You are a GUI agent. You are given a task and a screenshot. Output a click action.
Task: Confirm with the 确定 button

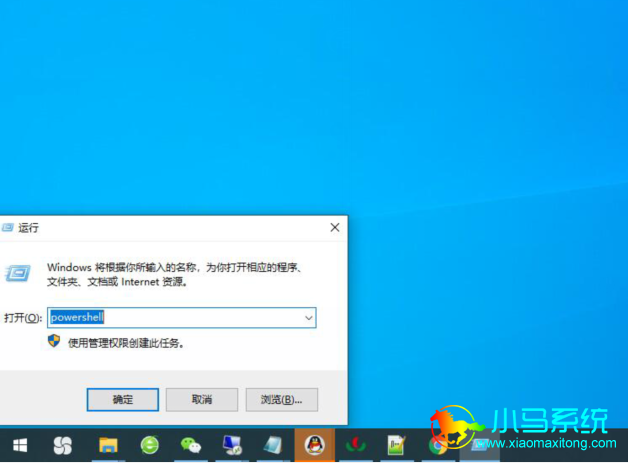tap(123, 399)
